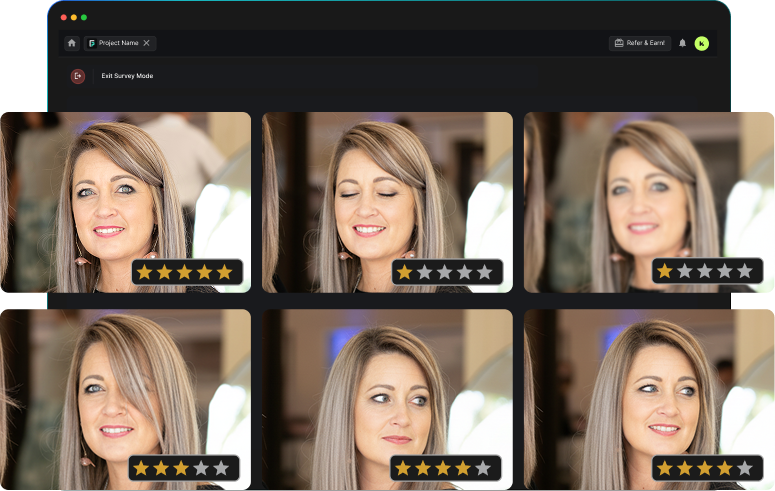Screen dimensions: 775x491
Task: Click the Refer & Earn button
Action: click(640, 43)
